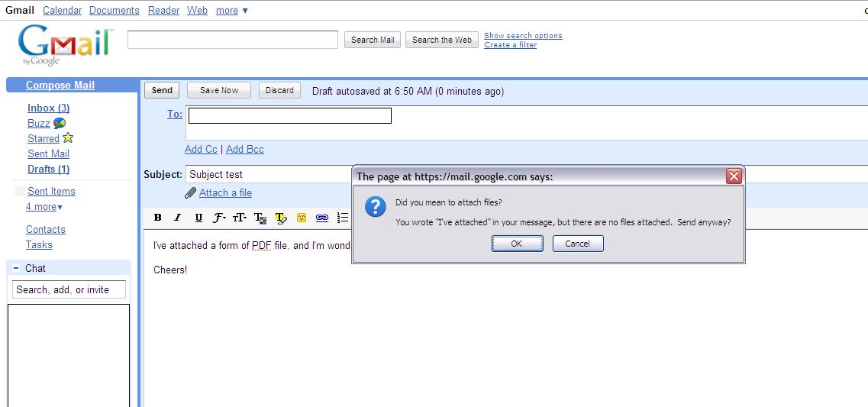Insert an emoticon from the toolbar
The width and height of the screenshot is (868, 407).
301,218
